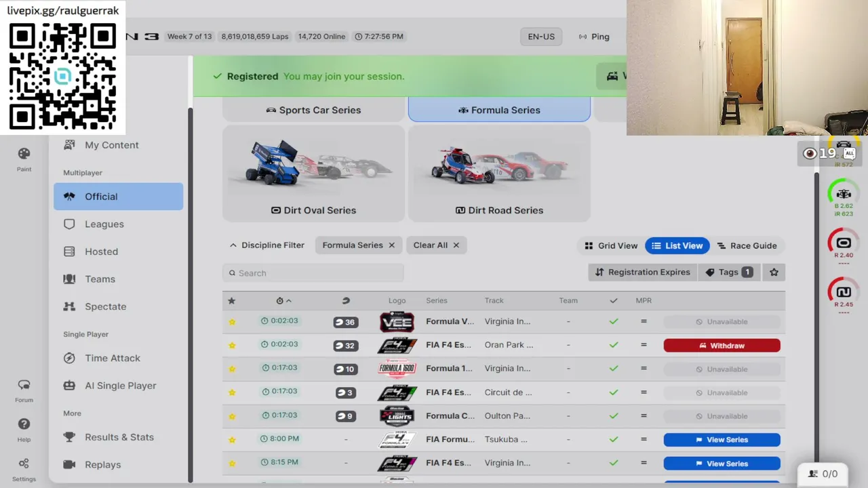Screen dimensions: 868x488
Task: Switch to Grid View
Action: click(x=611, y=245)
